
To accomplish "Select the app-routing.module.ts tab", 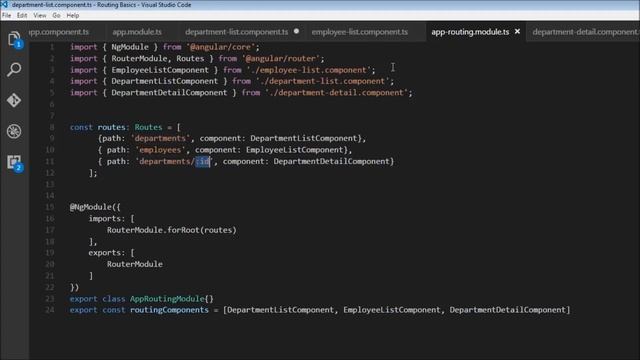I will [470, 32].
